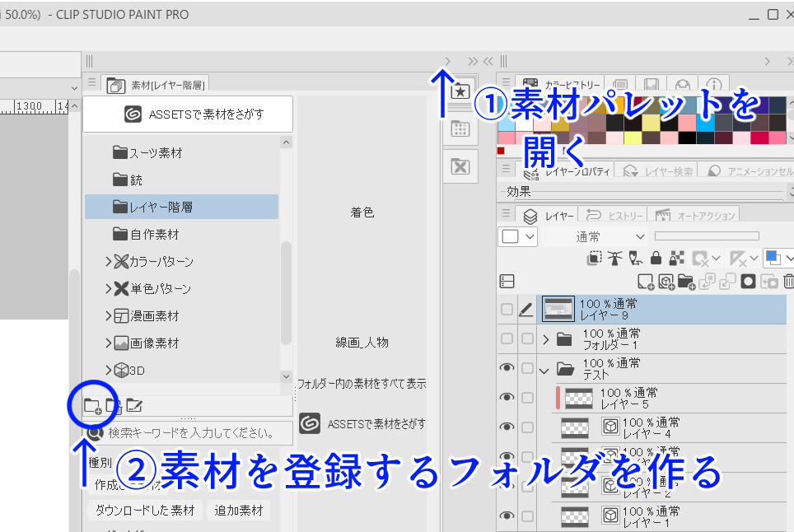This screenshot has width=794, height=532.
Task: Check the second-column box for テスト folder
Action: tap(527, 368)
